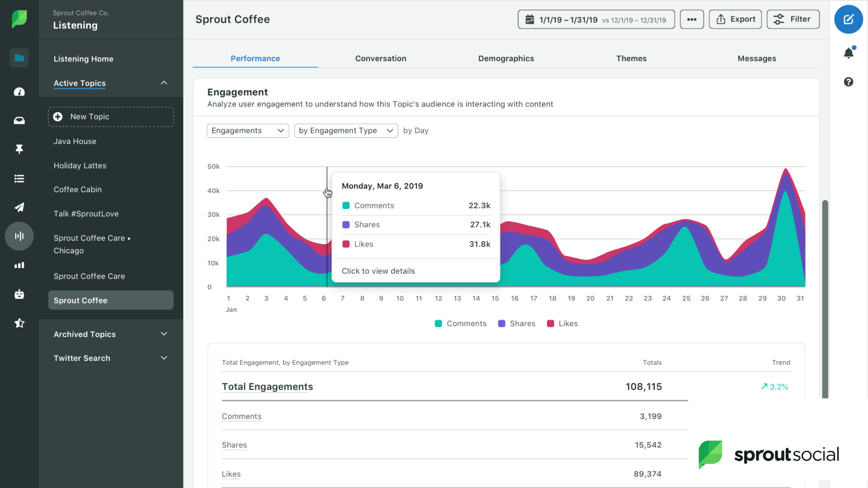
Task: Click the peak on day 30 in chart
Action: pyautogui.click(x=785, y=169)
